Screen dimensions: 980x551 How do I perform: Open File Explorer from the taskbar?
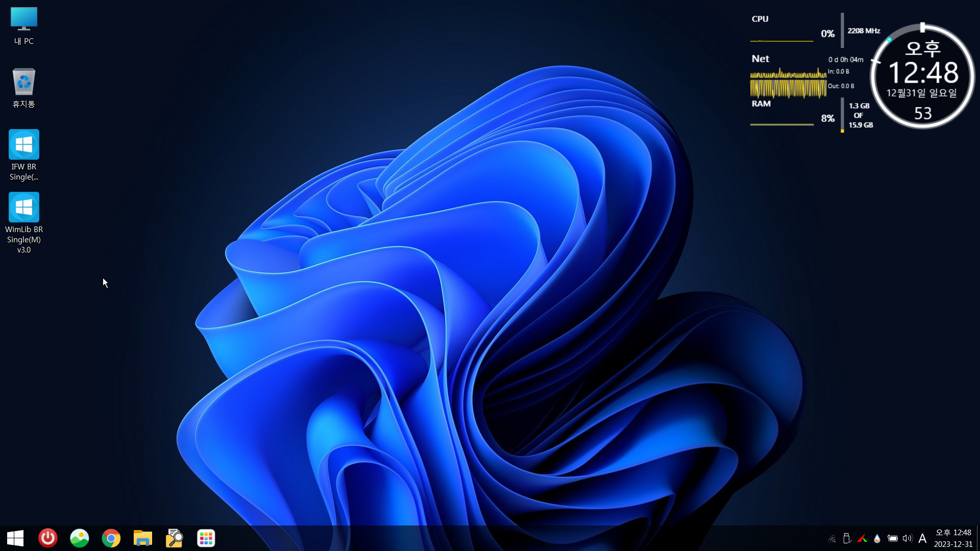[143, 538]
